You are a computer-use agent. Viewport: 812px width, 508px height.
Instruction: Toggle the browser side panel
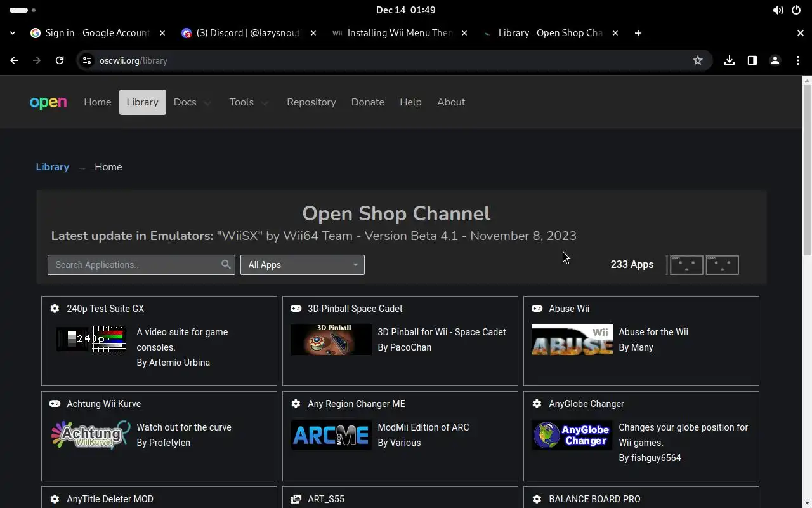(x=752, y=60)
